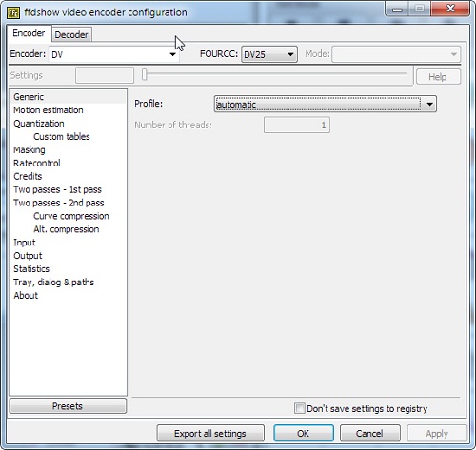Open the Presets button
Image resolution: width=476 pixels, height=450 pixels.
coord(68,406)
